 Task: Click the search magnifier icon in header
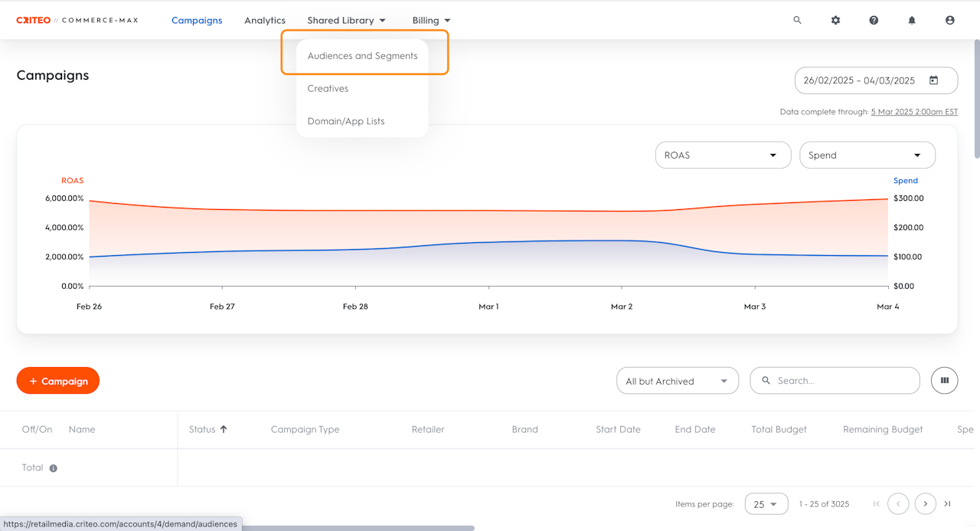tap(797, 21)
